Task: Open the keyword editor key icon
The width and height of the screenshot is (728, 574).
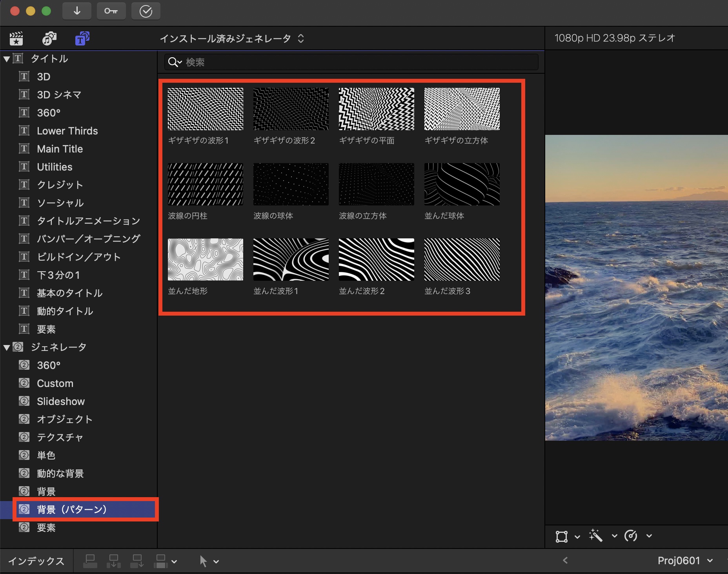Action: point(111,11)
